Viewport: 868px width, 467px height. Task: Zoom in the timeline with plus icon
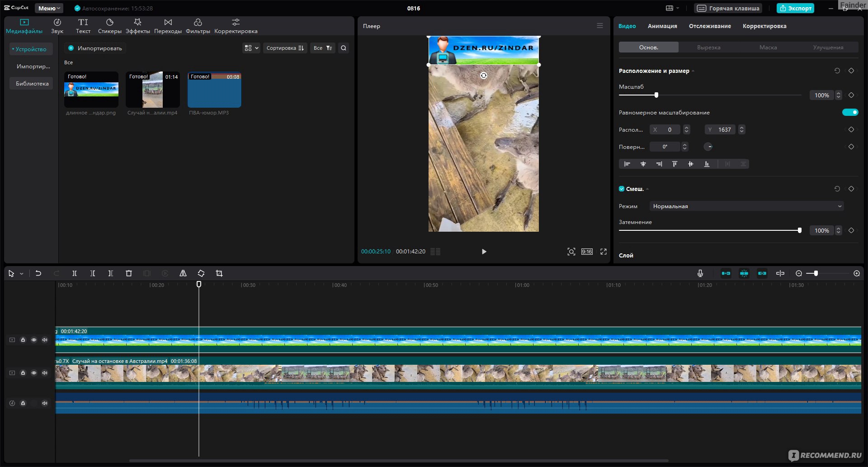857,273
